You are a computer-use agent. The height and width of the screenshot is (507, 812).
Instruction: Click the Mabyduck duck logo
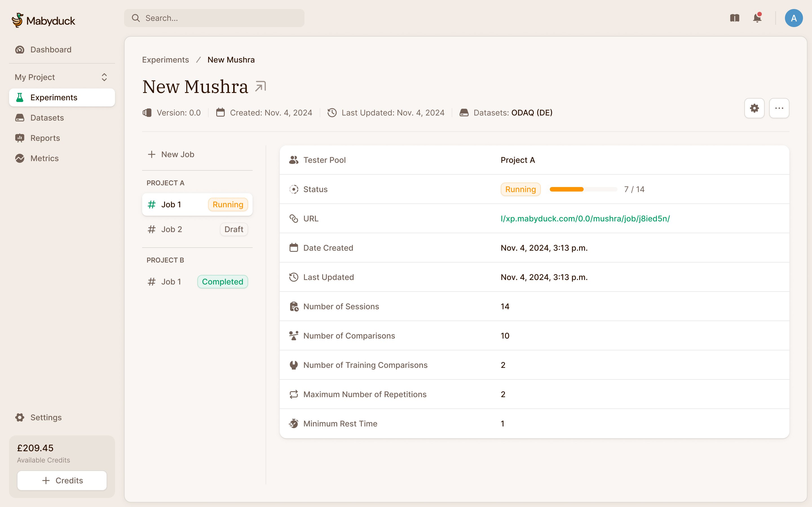(x=17, y=20)
